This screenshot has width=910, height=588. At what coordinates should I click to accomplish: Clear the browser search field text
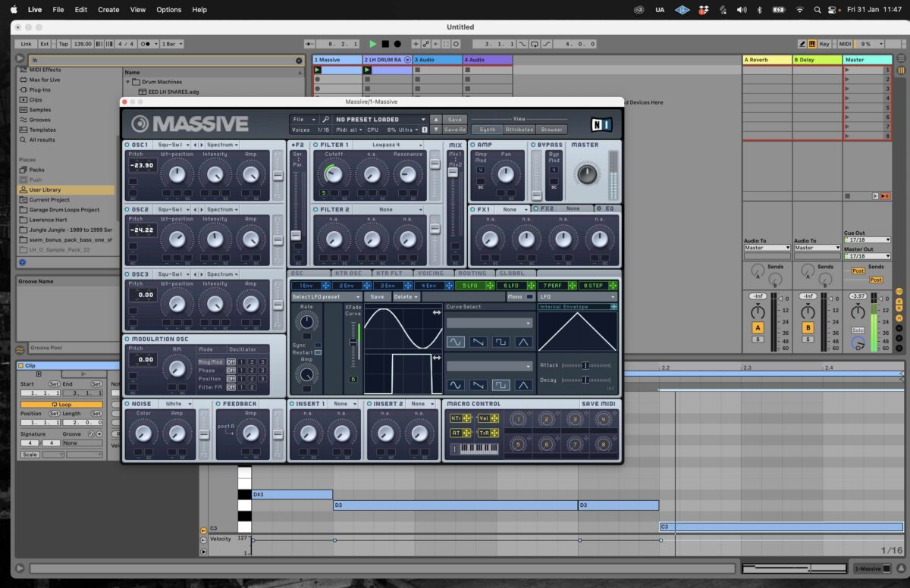pyautogui.click(x=299, y=60)
